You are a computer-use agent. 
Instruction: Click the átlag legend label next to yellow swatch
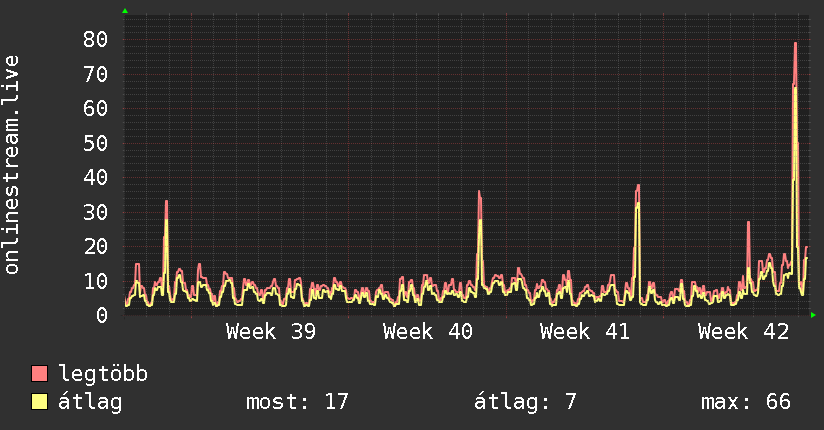click(90, 402)
